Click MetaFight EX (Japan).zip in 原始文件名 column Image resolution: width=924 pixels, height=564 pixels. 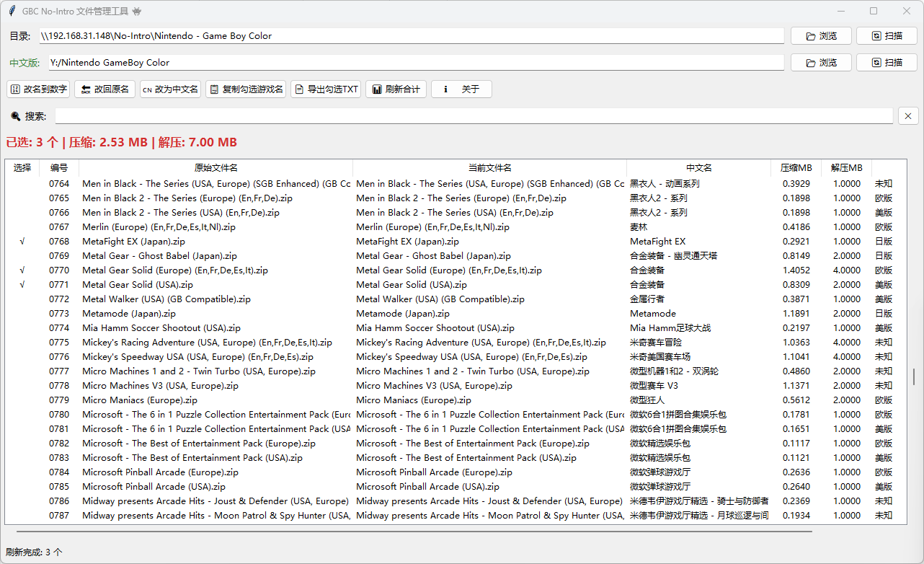[x=133, y=242]
